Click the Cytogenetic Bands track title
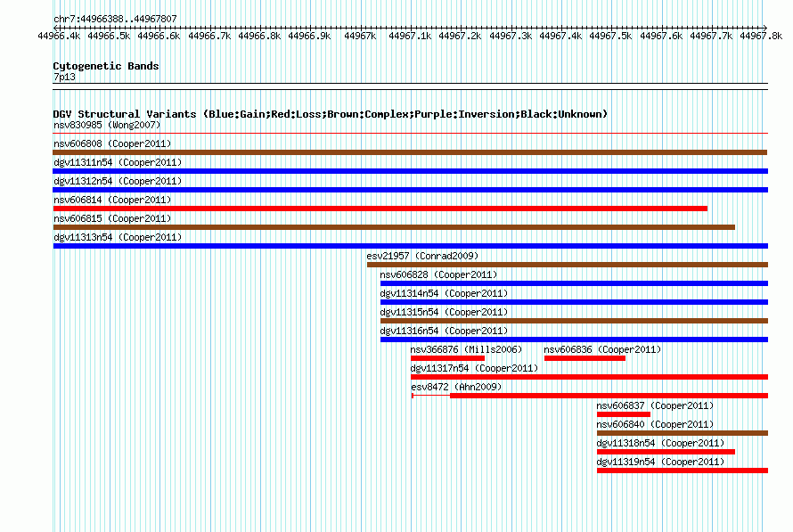The height and width of the screenshot is (532, 793). click(106, 66)
